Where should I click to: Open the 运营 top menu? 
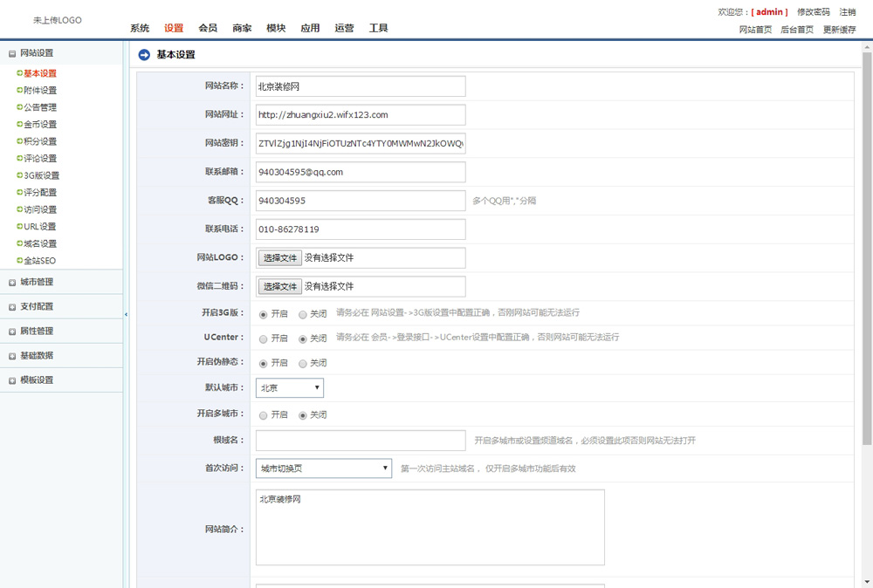pyautogui.click(x=344, y=28)
